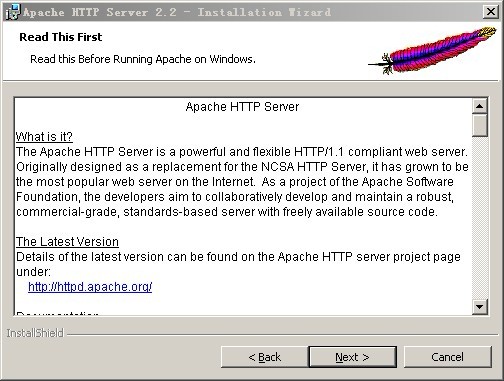Click the InstallShield label

click(x=35, y=333)
